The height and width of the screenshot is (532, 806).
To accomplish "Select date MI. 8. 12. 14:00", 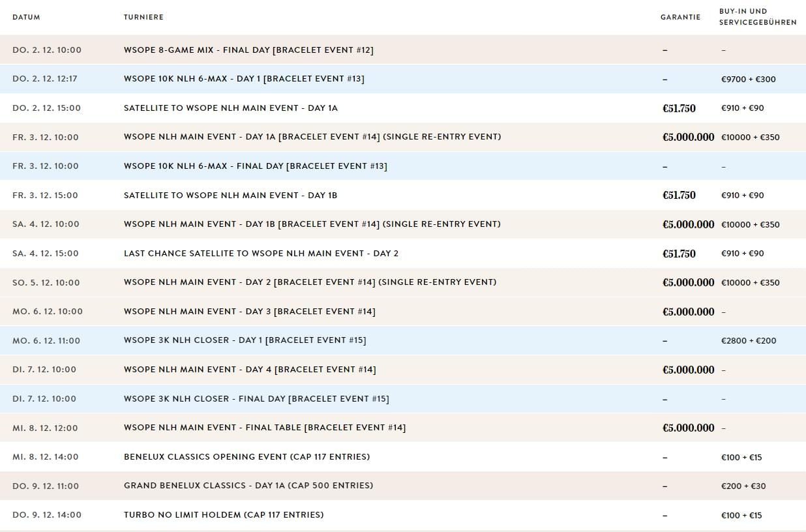I will pyautogui.click(x=45, y=457).
